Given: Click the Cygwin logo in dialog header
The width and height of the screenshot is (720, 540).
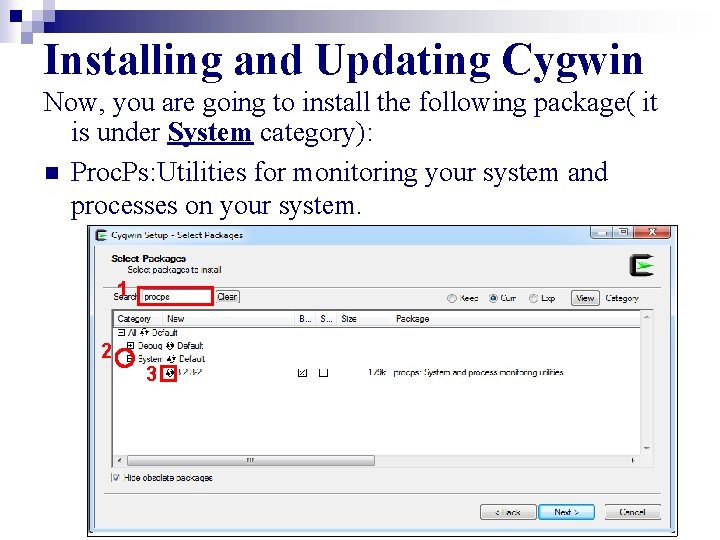Looking at the screenshot, I should tap(641, 265).
